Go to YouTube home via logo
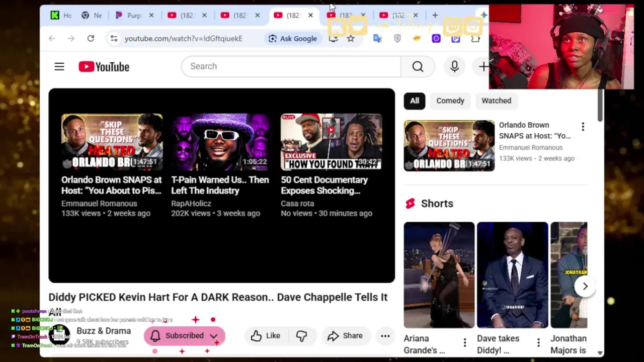644x362 pixels. tap(104, 67)
